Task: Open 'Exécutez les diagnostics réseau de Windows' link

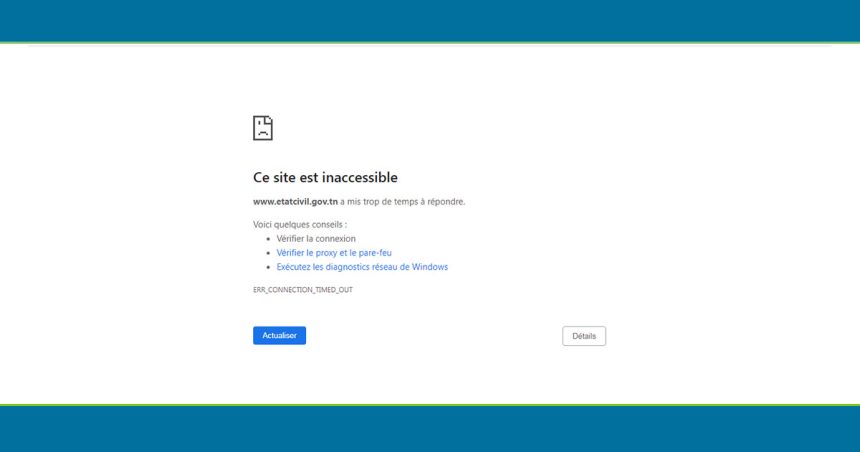Action: pos(362,267)
